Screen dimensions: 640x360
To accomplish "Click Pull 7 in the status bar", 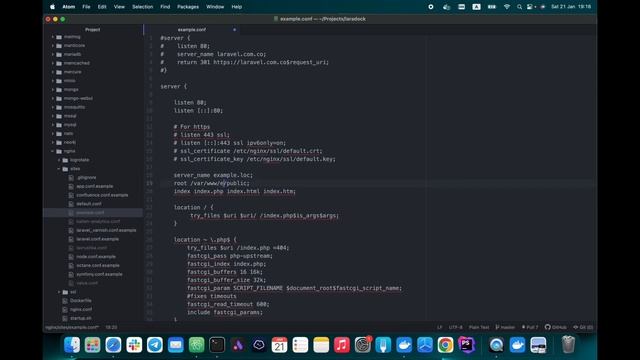I will click(x=530, y=327).
